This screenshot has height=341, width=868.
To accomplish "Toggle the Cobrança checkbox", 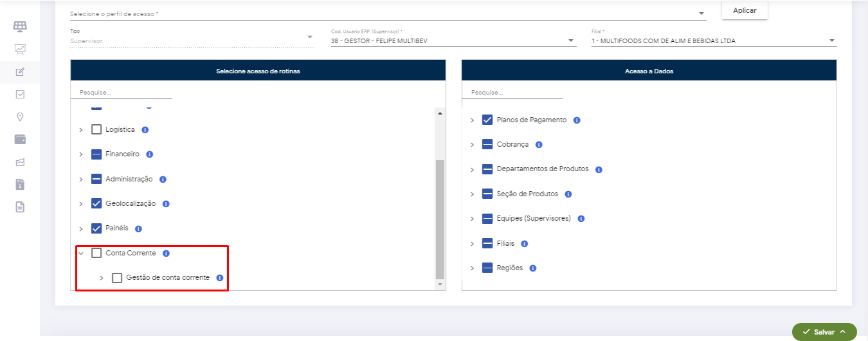I will pyautogui.click(x=487, y=145).
